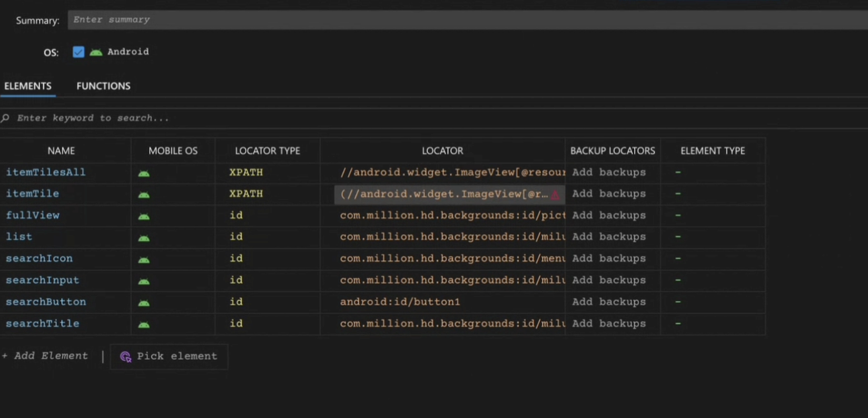Edit the searchIcon locator value
Image resolution: width=868 pixels, height=418 pixels.
pos(452,258)
